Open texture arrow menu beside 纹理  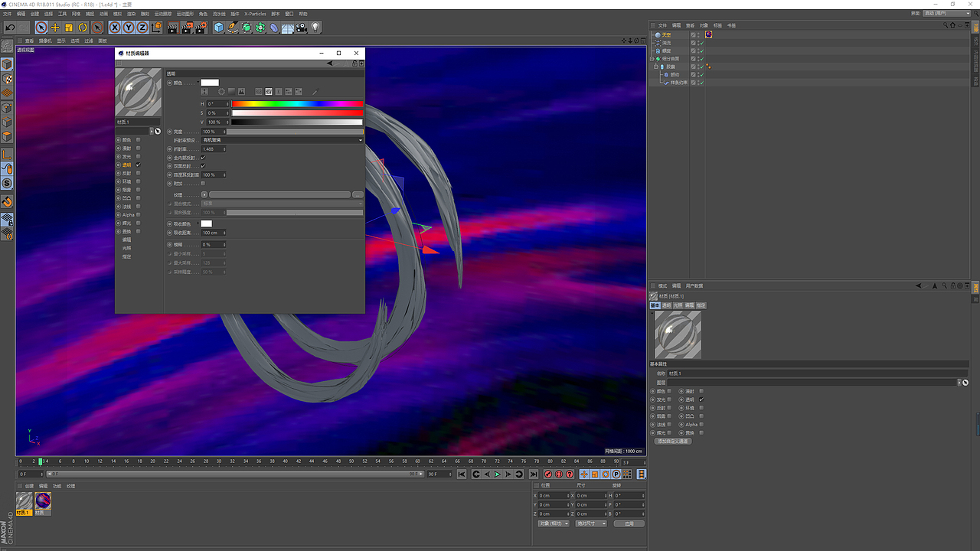[204, 195]
